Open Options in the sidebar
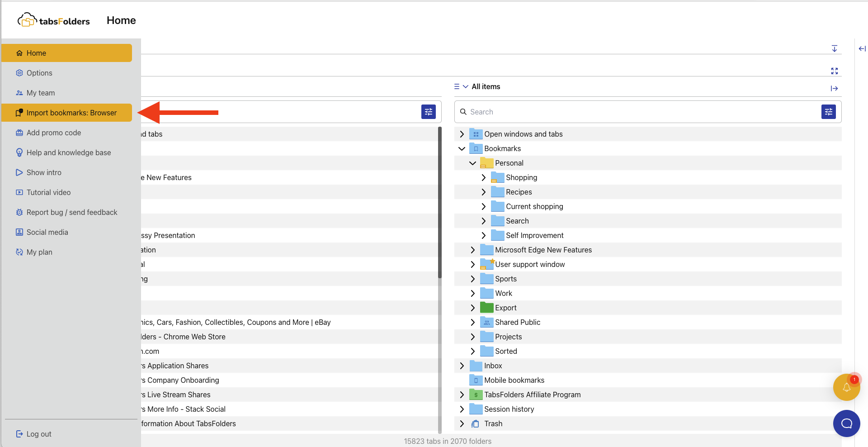 pyautogui.click(x=67, y=73)
